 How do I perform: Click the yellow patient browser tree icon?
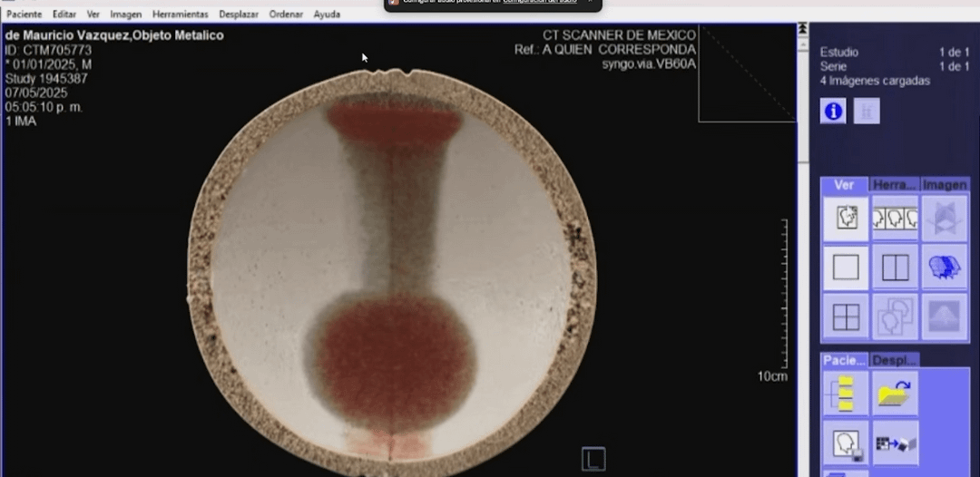[x=846, y=394]
